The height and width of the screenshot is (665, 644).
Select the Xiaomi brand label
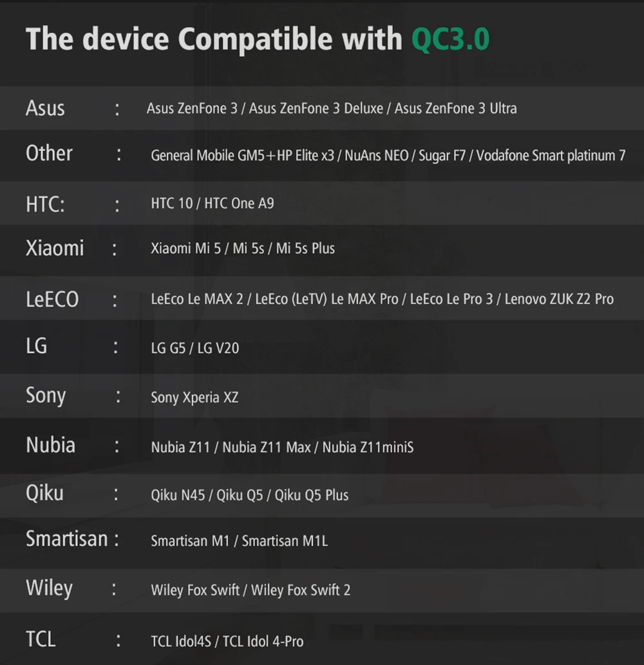(55, 248)
